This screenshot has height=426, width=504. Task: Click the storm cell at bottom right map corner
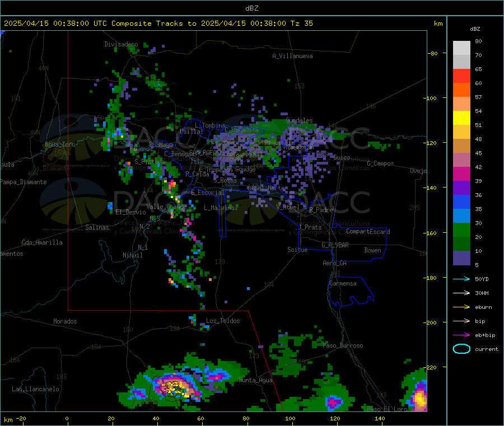point(419,399)
